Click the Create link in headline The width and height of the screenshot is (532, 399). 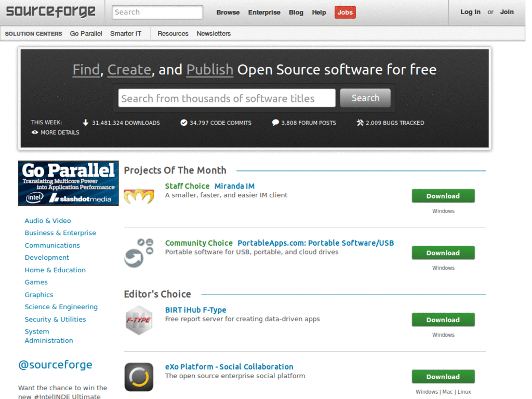click(129, 70)
